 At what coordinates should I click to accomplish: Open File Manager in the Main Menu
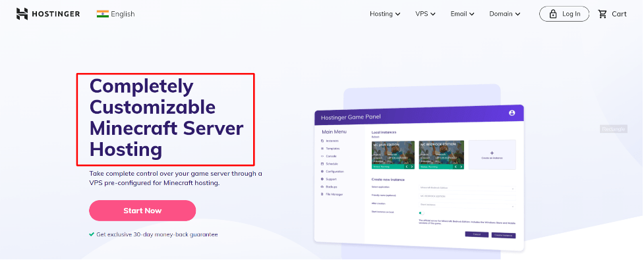coord(332,194)
